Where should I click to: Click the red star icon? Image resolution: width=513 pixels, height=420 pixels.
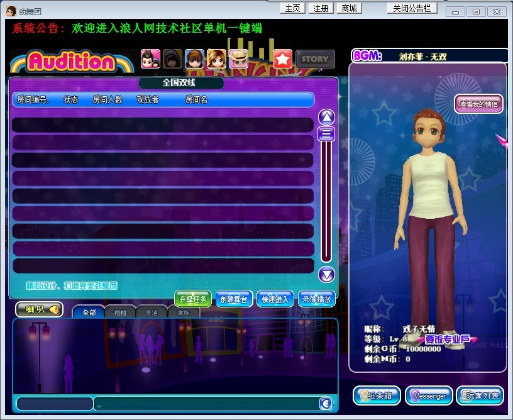click(x=283, y=59)
